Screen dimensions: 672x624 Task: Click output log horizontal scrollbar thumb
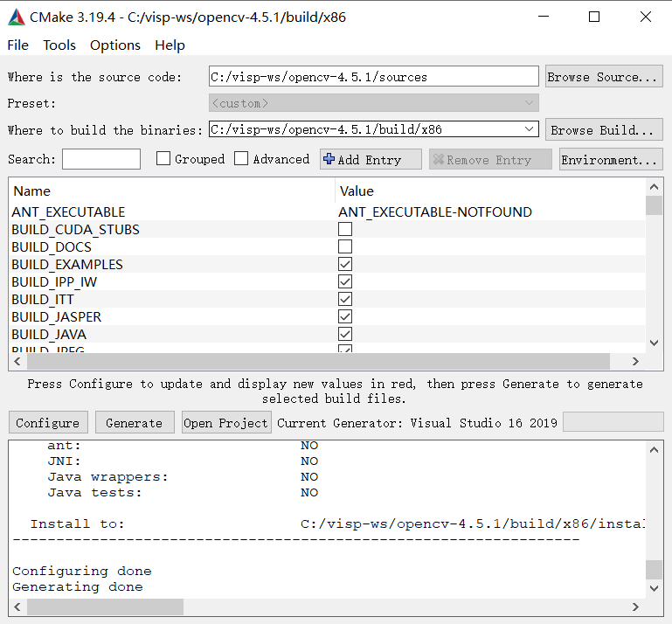(105, 607)
